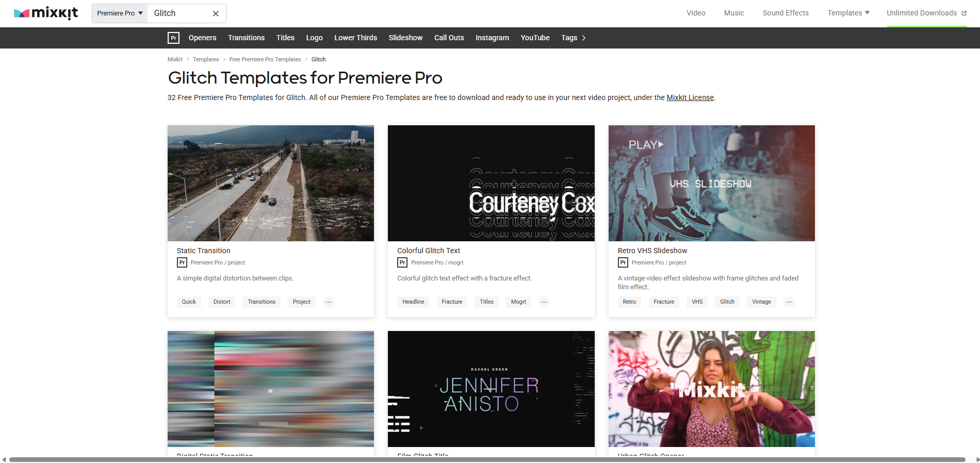The height and width of the screenshot is (463, 980).
Task: Open the Mixkit License link
Action: [690, 97]
